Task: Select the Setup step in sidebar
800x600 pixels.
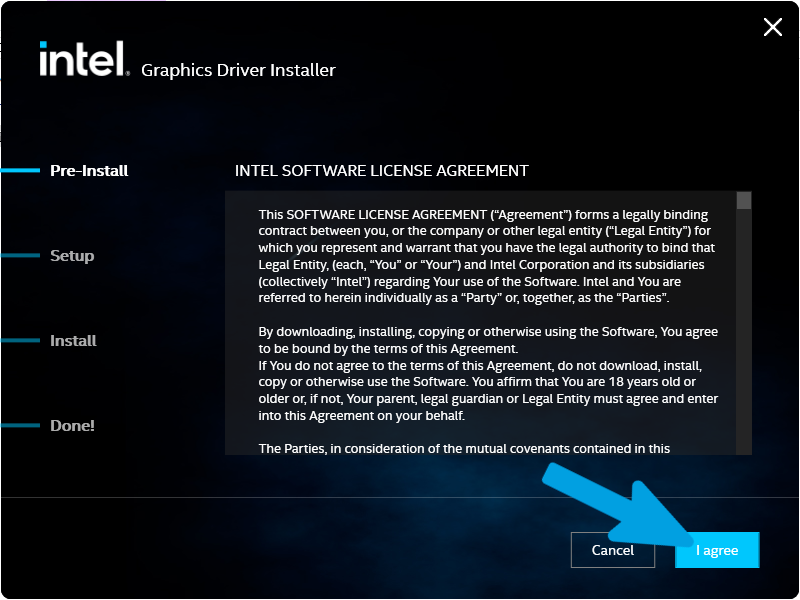Action: (72, 255)
